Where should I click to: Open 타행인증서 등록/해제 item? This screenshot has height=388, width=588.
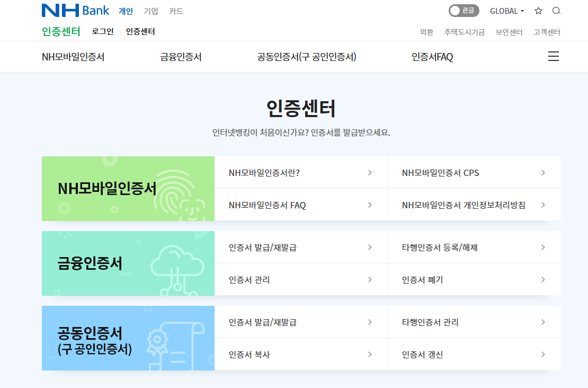pos(475,248)
